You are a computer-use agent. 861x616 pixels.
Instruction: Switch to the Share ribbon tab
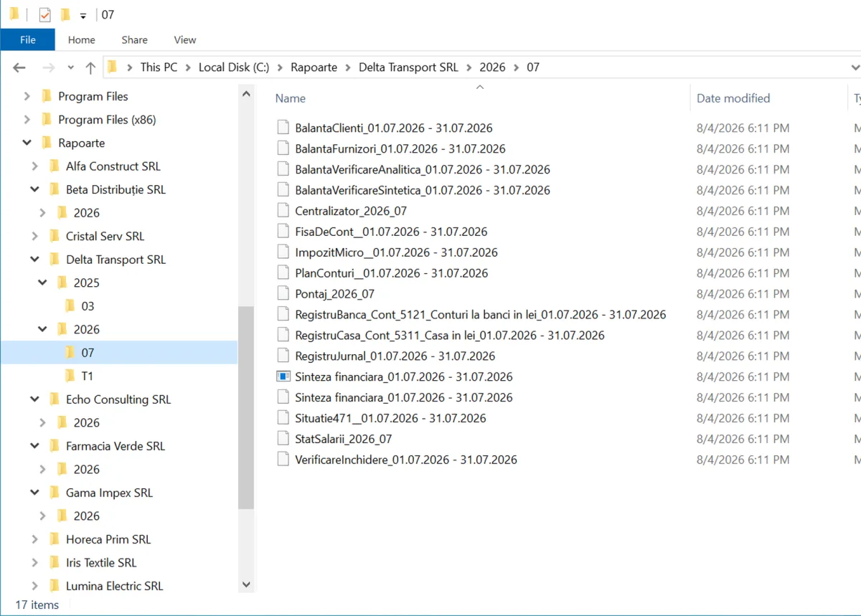[x=135, y=40]
